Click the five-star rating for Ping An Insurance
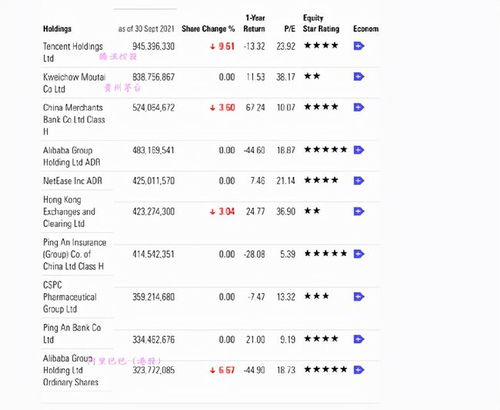The width and height of the screenshot is (500, 410). click(326, 253)
